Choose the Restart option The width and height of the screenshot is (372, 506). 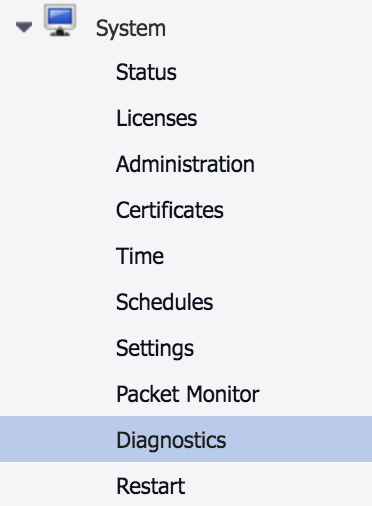pyautogui.click(x=150, y=486)
